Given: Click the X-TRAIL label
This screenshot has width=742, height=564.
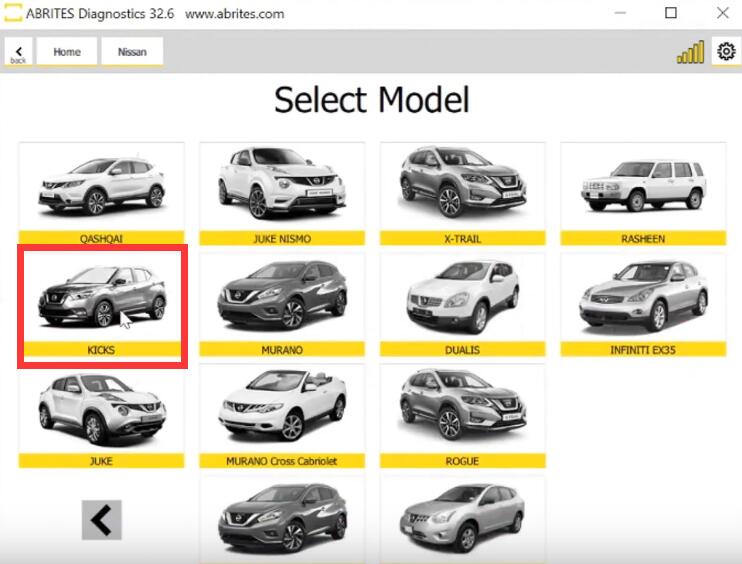Looking at the screenshot, I should pyautogui.click(x=463, y=238).
